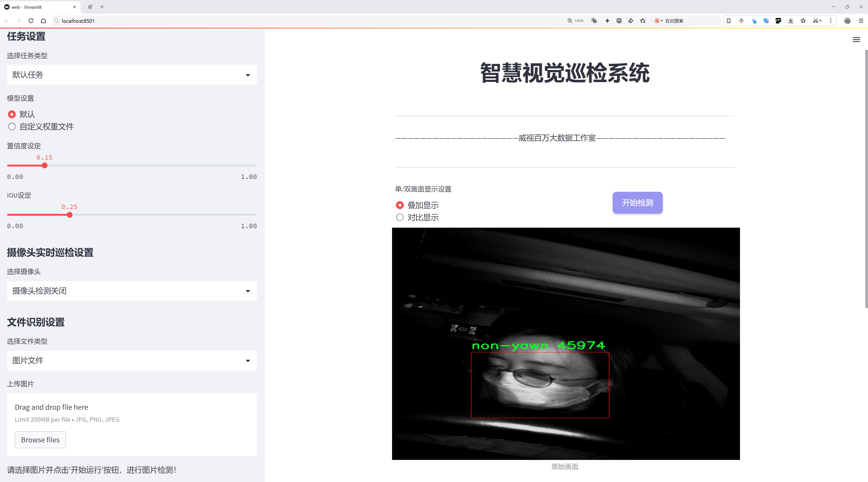Click the lightning speed mode icon
Image resolution: width=868 pixels, height=482 pixels.
(607, 20)
